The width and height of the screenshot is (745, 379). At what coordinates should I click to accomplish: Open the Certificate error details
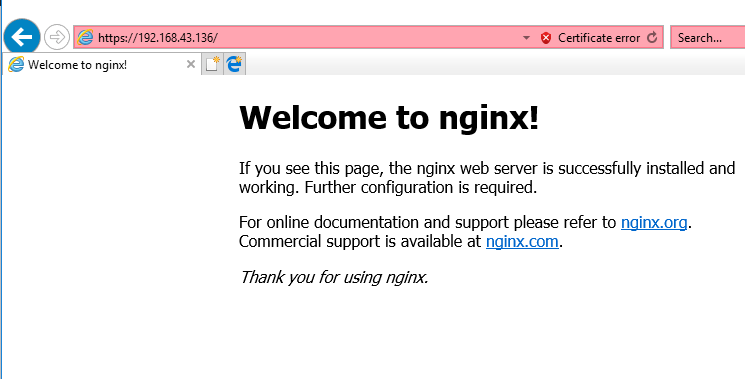[x=599, y=38]
